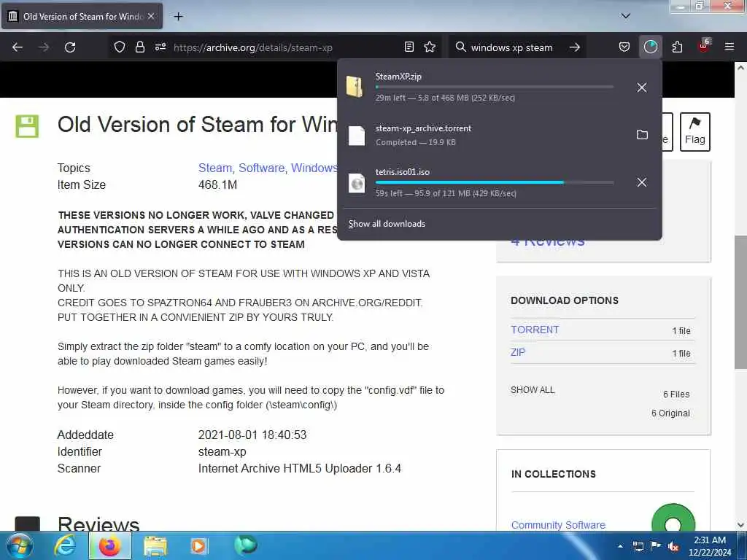Click the SteamXP.zip progress bar
The image size is (747, 560).
point(495,87)
